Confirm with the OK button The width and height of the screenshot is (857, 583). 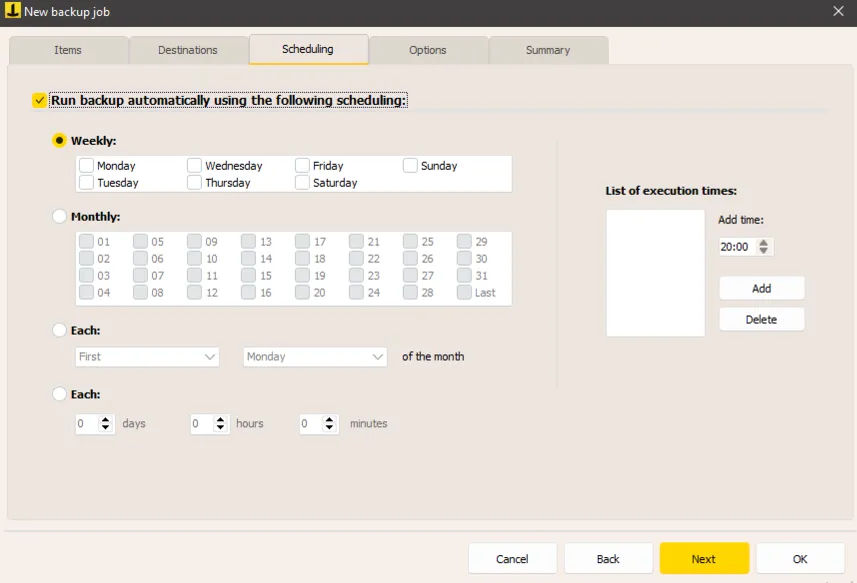[800, 558]
